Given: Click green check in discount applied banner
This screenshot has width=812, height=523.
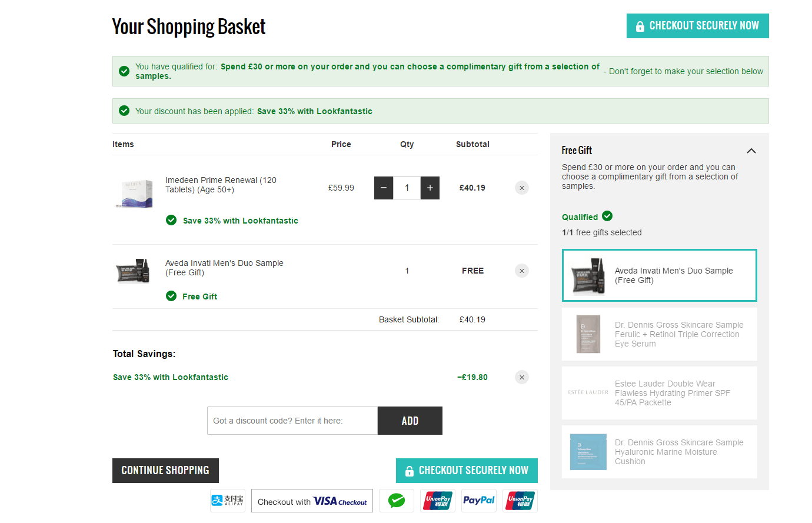Looking at the screenshot, I should [124, 111].
